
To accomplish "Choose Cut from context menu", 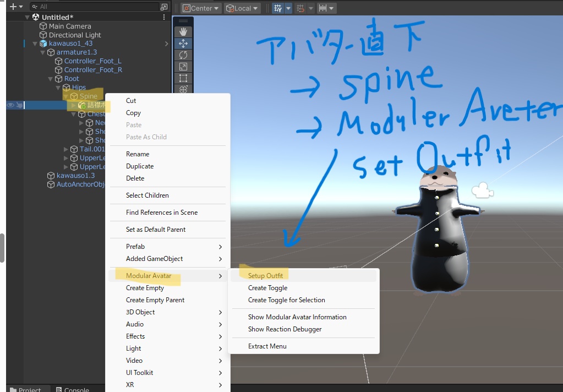I will [130, 101].
